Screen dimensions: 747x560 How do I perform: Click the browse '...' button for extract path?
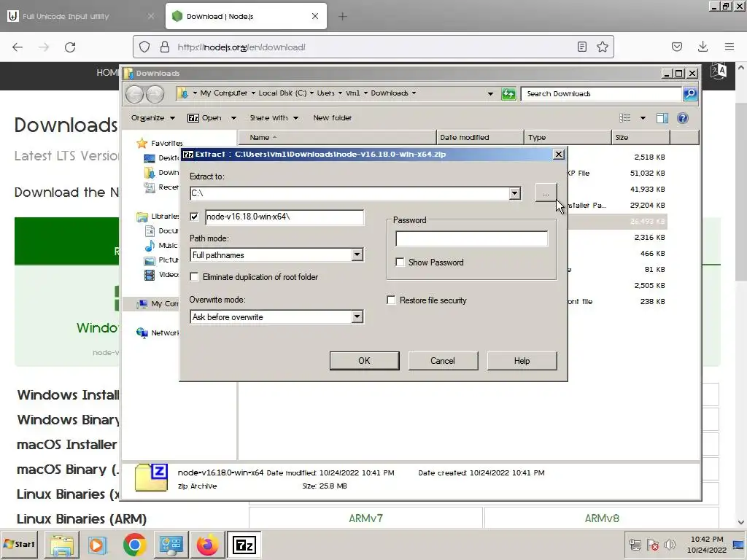[546, 193]
